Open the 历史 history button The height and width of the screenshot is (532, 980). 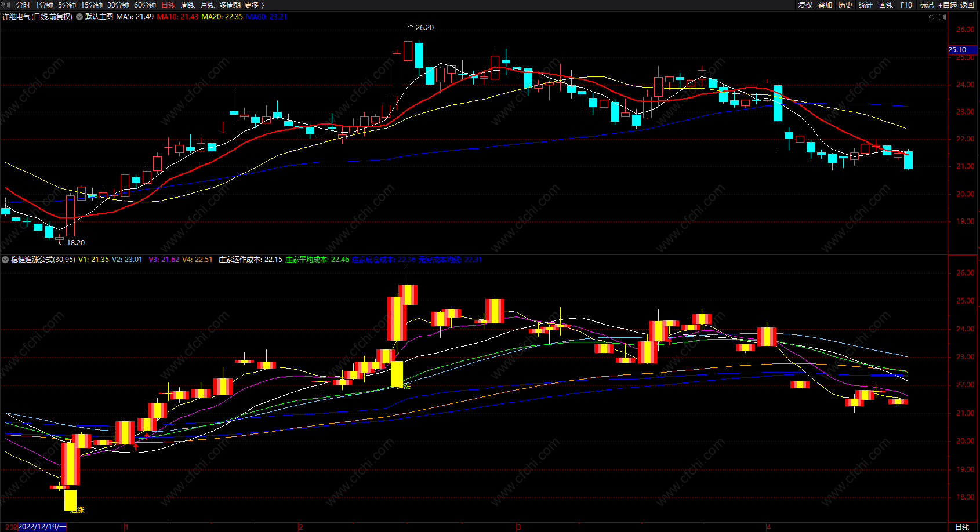[x=845, y=5]
